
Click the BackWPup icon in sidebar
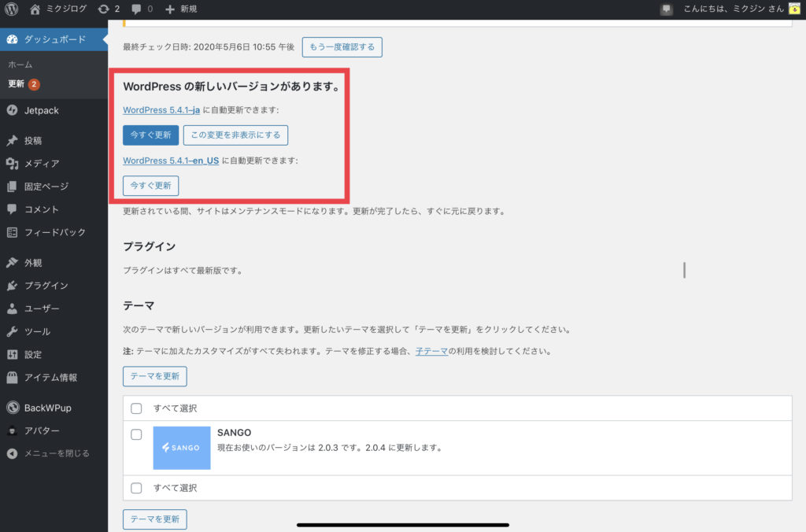(13, 408)
